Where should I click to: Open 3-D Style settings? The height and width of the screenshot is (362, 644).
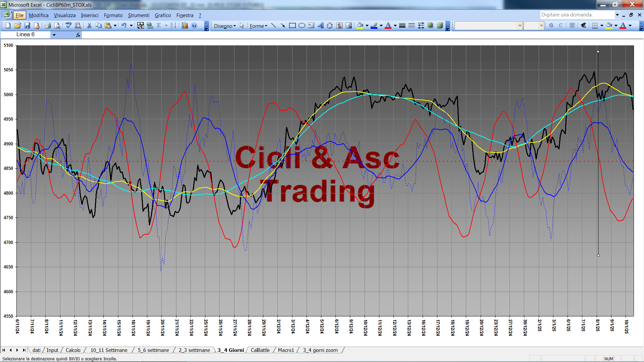click(x=440, y=25)
